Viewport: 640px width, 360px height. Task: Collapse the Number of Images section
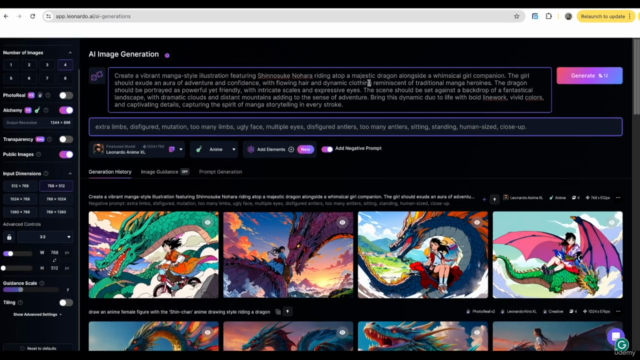click(x=70, y=53)
